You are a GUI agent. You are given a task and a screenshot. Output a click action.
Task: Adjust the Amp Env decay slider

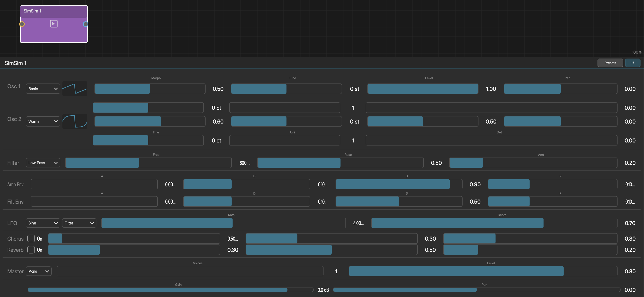tap(246, 184)
